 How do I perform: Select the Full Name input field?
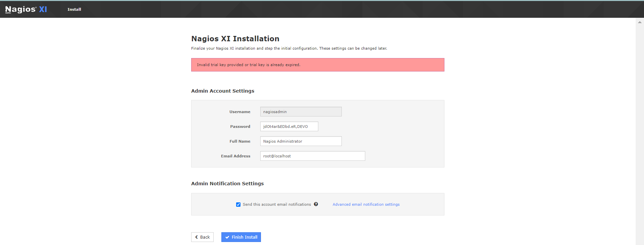(301, 141)
